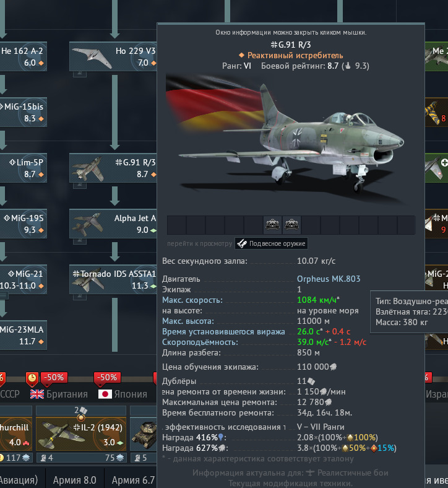
Task: Select the MiG-23MLA tree card
Action: coord(24,335)
